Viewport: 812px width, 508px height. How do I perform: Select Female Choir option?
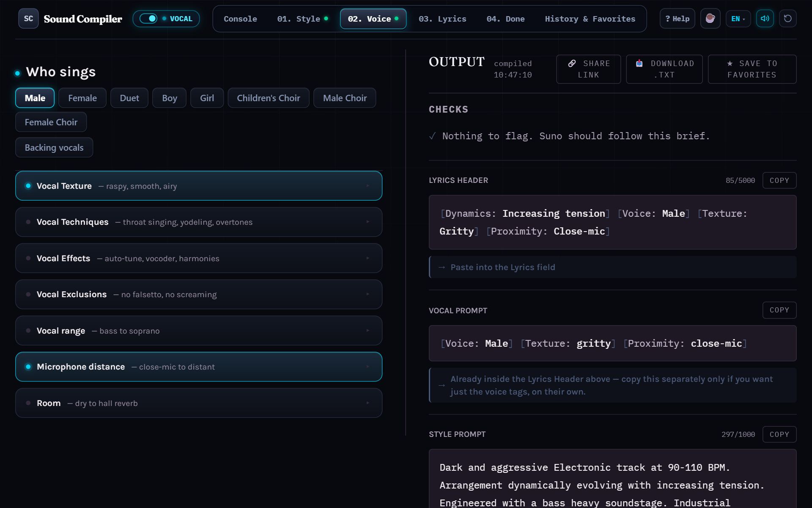[x=51, y=122]
